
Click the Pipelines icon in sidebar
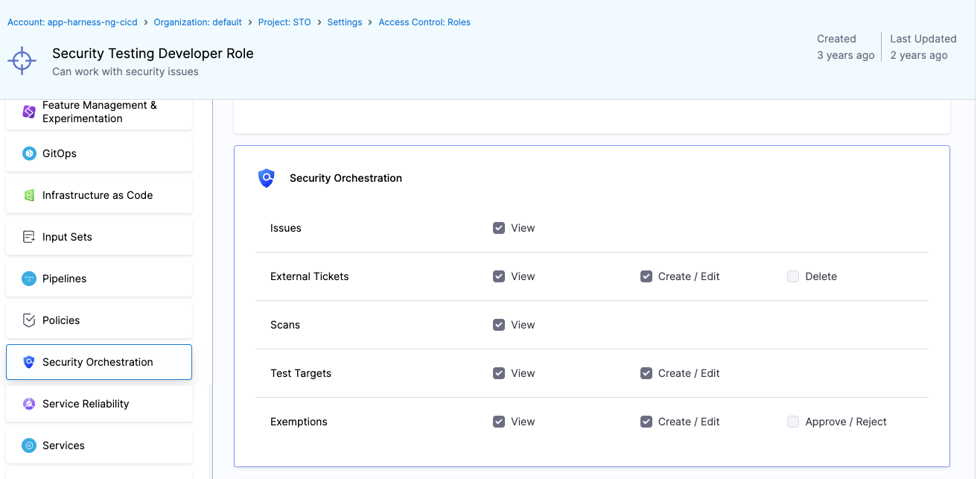[29, 279]
